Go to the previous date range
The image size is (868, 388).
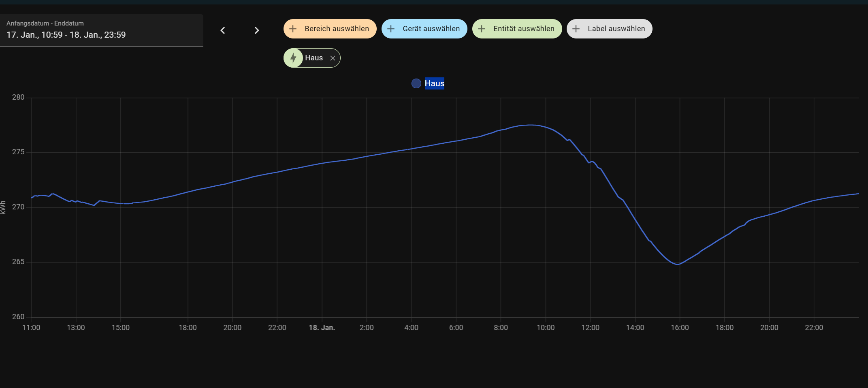pyautogui.click(x=223, y=30)
